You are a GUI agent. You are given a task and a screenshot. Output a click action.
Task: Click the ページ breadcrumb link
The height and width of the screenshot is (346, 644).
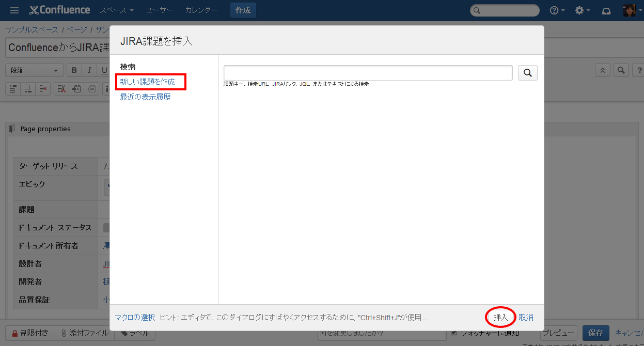coord(76,29)
